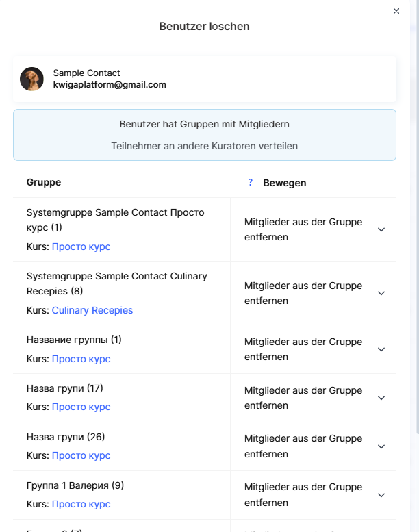Open dropdown chevron for Назва групи (26)
The image size is (419, 532).
(x=381, y=446)
